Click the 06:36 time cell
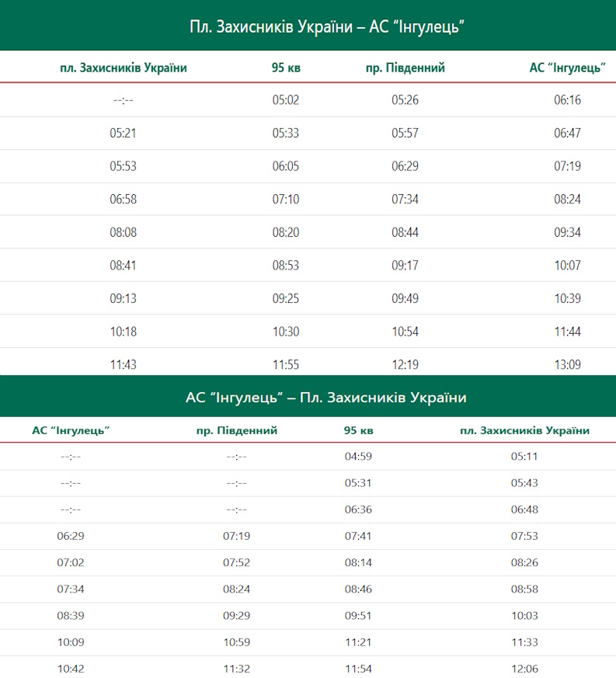Viewport: 616px width, 678px height. click(x=358, y=509)
